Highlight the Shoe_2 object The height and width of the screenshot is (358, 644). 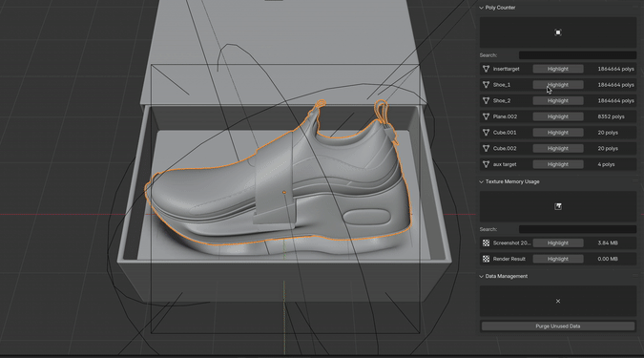[558, 100]
